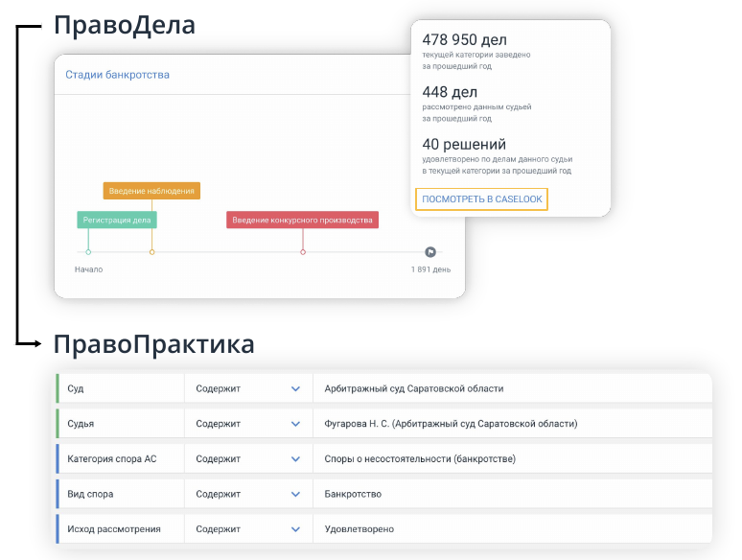Select the Исход рассмотрения filter label
742x560 pixels.
click(x=113, y=528)
